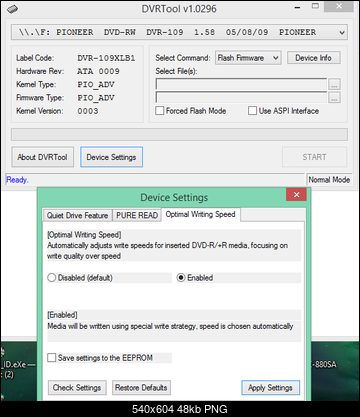Open the PURE READ tab
This screenshot has height=417, width=360.
pyautogui.click(x=137, y=215)
